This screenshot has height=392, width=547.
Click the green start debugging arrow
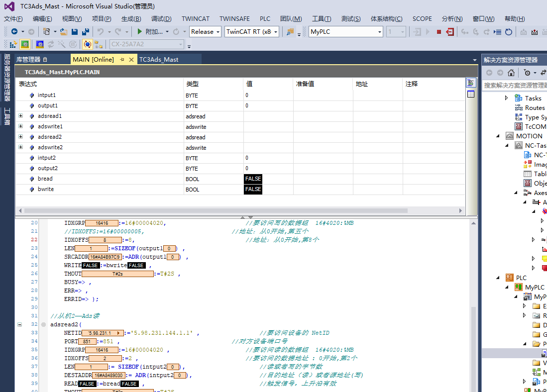[x=139, y=32]
